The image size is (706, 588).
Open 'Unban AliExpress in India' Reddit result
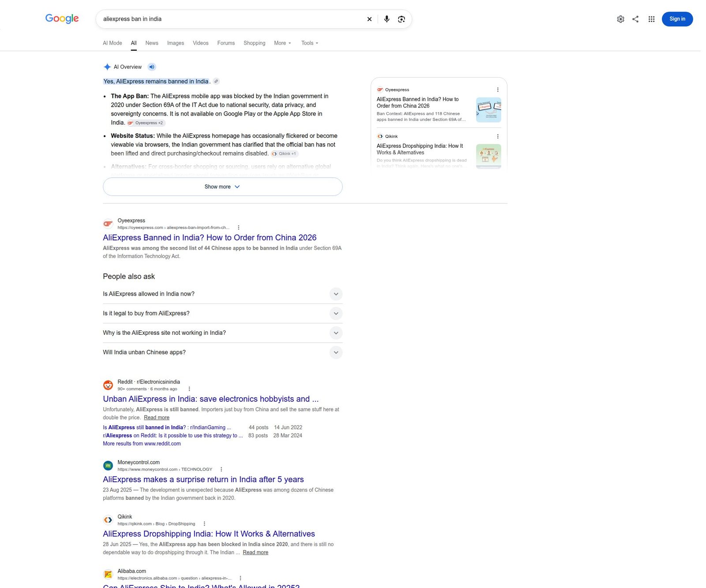(x=210, y=399)
